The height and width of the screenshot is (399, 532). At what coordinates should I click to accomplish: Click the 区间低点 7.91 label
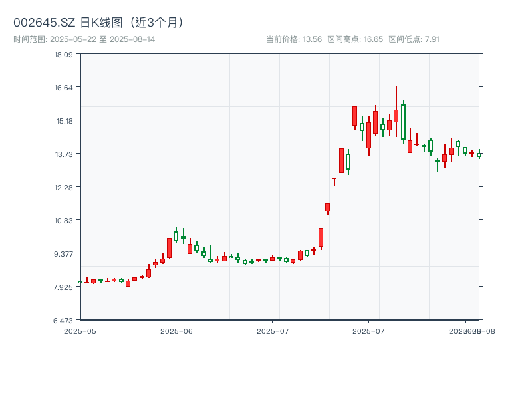[414, 39]
